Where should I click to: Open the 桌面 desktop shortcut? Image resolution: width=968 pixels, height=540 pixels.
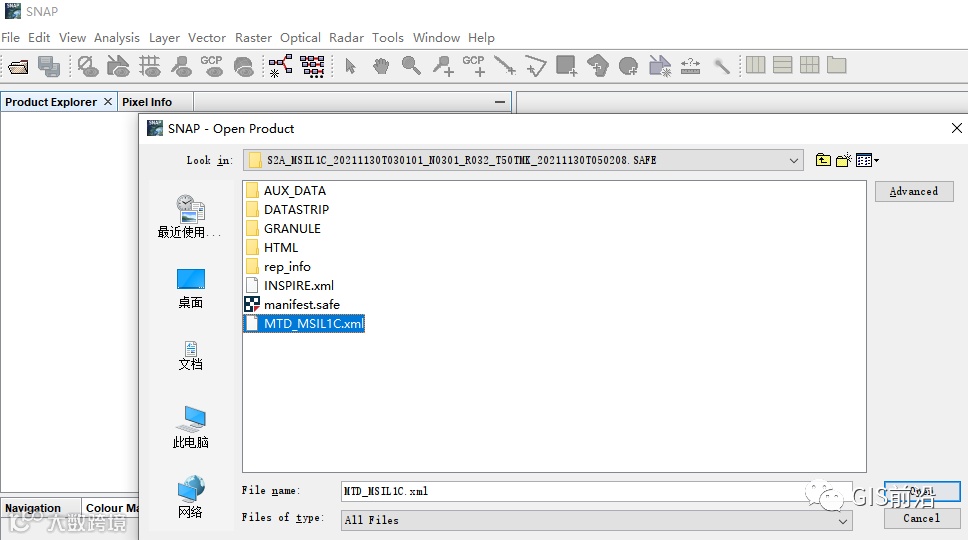[x=190, y=289]
